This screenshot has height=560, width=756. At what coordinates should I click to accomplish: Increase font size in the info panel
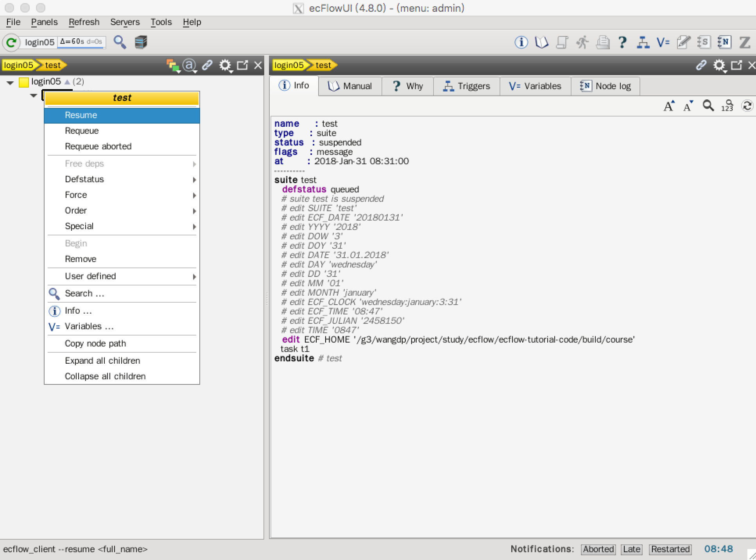point(668,106)
